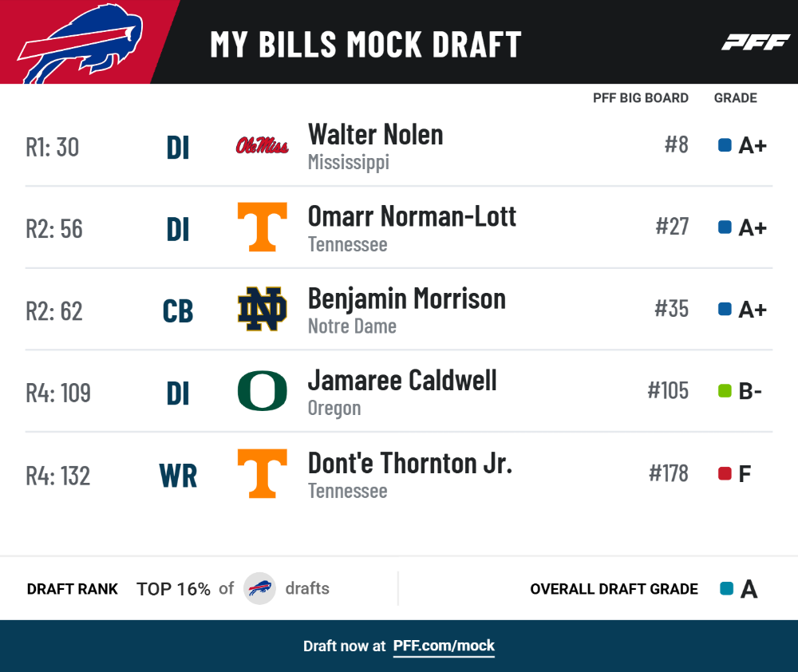Select pick R4: 109 label

[x=58, y=393]
